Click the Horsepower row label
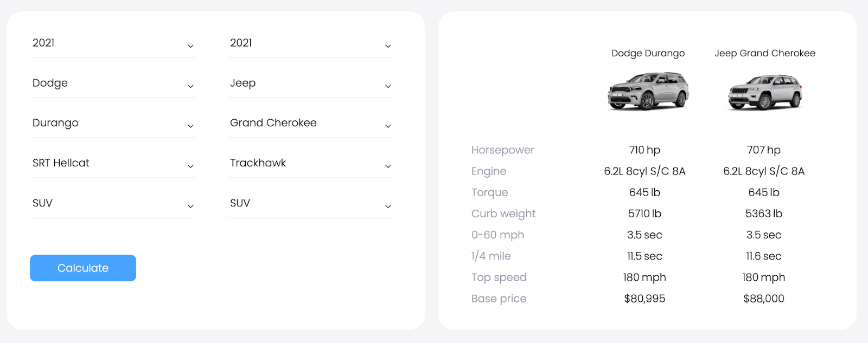The height and width of the screenshot is (343, 868). (x=502, y=150)
